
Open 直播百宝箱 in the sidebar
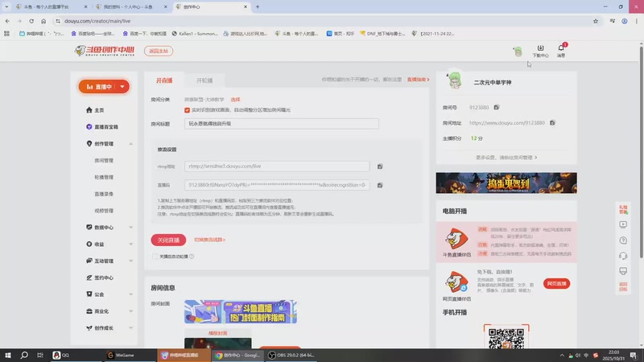(x=102, y=127)
